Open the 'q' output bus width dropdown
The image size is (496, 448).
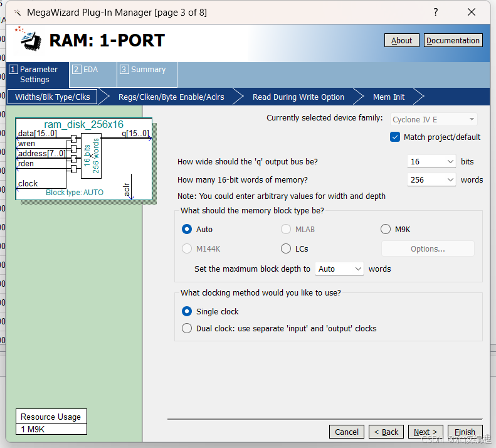pos(431,162)
